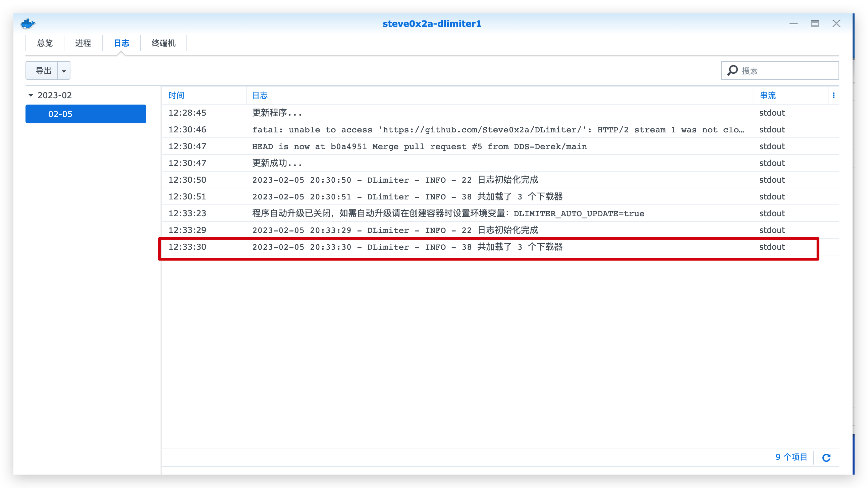The height and width of the screenshot is (488, 868).
Task: Click the 9 个项目 item count
Action: coord(791,457)
